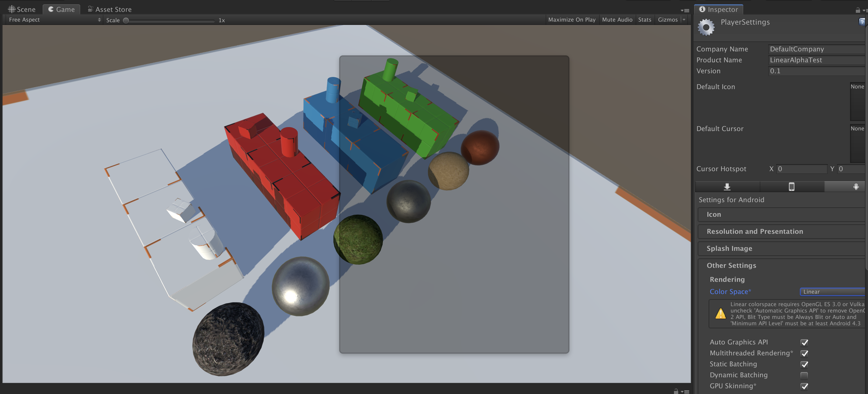
Task: Enable Dynamic Batching checkbox
Action: 804,375
